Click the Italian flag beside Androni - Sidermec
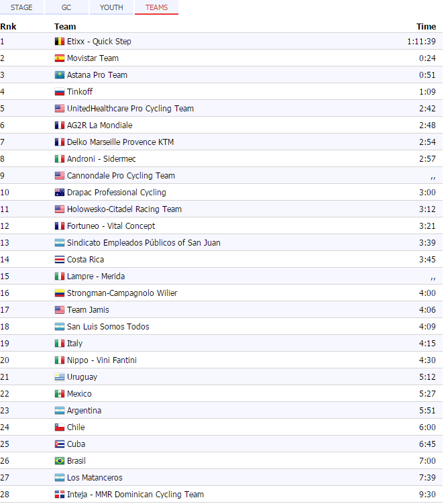This screenshot has width=444, height=504. tap(60, 159)
